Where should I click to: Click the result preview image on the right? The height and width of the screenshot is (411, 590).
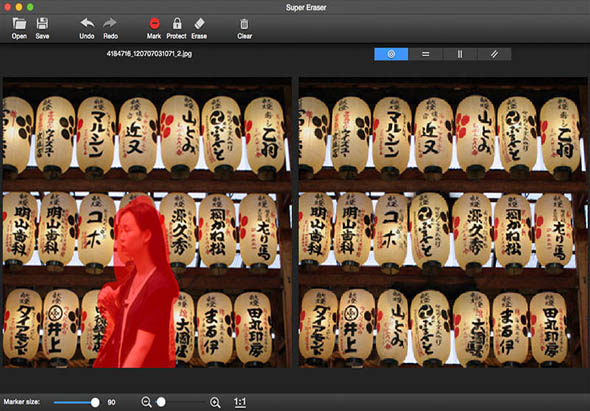pos(443,222)
